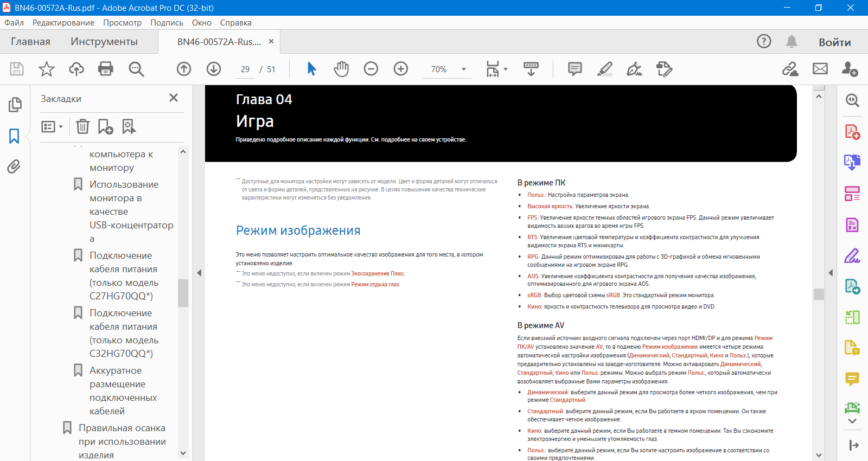Open the Attachments paperclip panel
The width and height of the screenshot is (868, 461).
tap(14, 167)
